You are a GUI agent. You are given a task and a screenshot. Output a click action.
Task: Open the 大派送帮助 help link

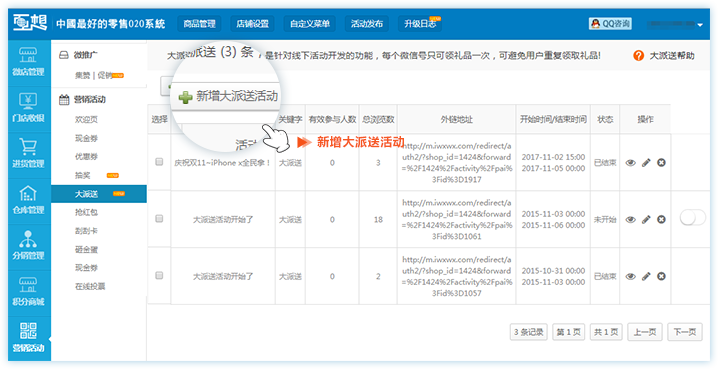(x=672, y=56)
